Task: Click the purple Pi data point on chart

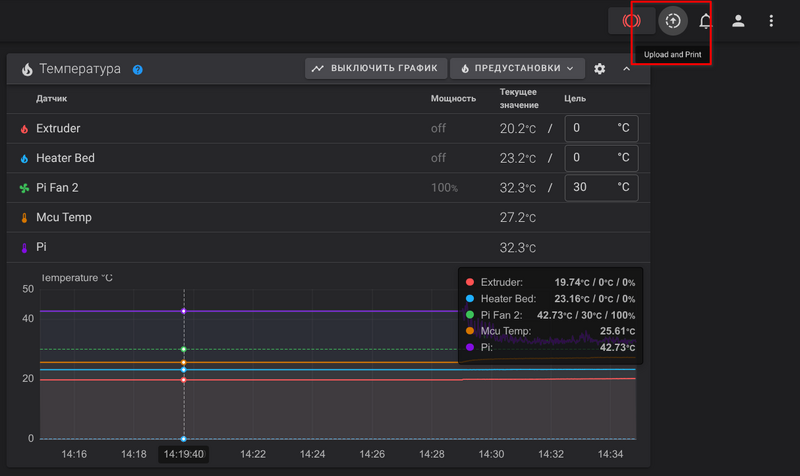Action: pyautogui.click(x=183, y=312)
